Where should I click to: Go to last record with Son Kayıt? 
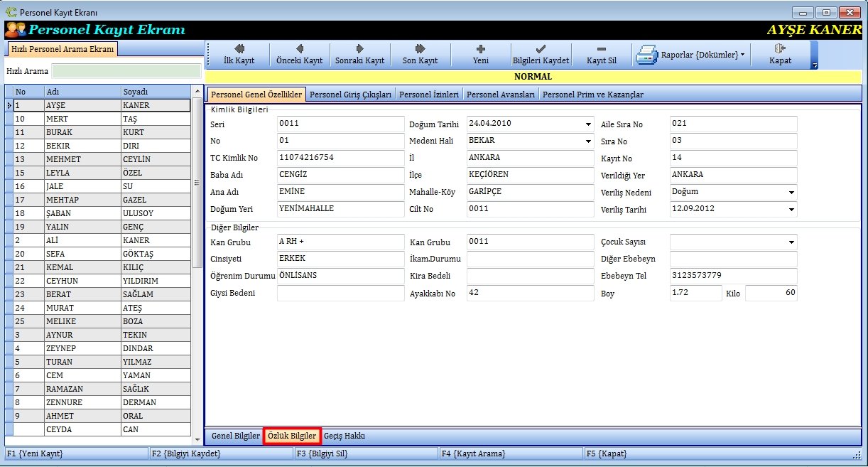[420, 54]
